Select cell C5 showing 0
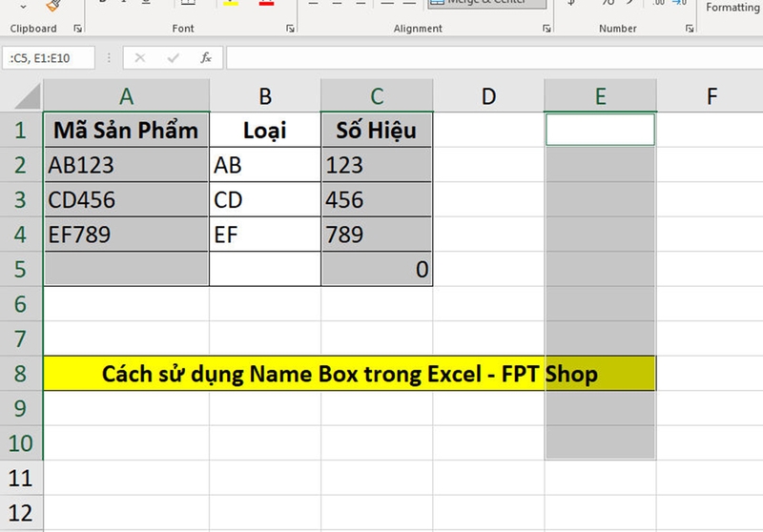The image size is (763, 532). 377,269
